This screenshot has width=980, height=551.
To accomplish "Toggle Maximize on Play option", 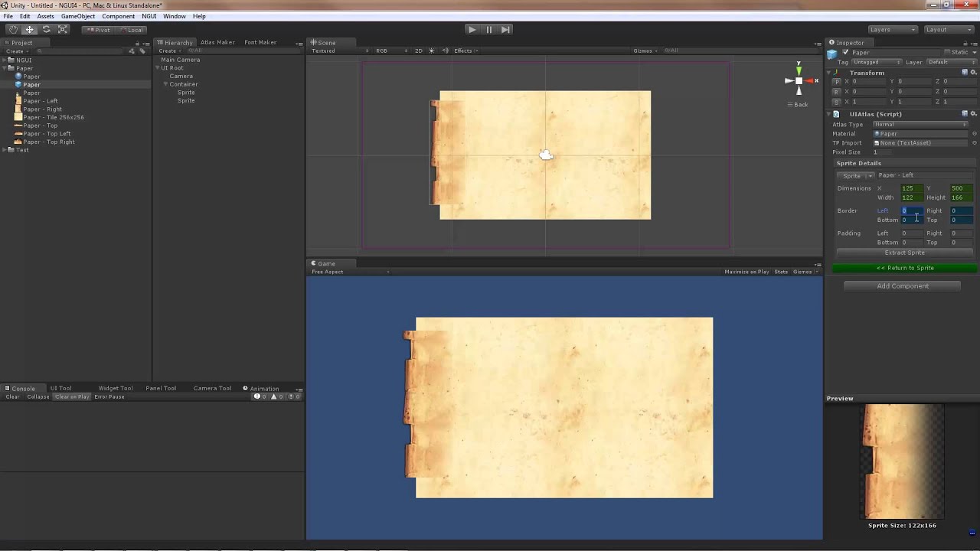I will click(746, 272).
